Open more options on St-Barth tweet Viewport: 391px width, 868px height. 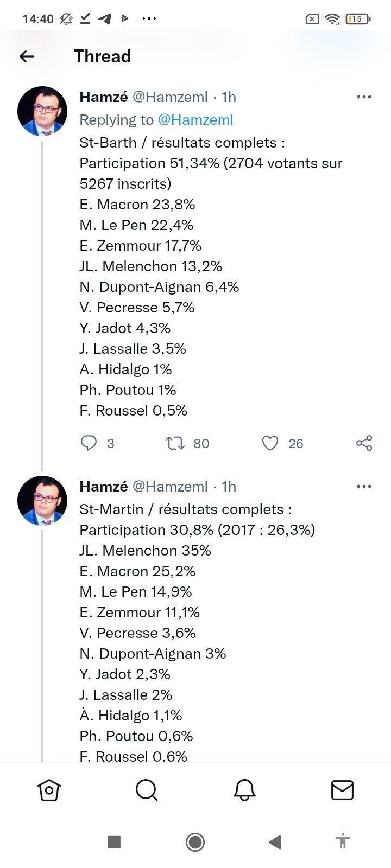364,97
